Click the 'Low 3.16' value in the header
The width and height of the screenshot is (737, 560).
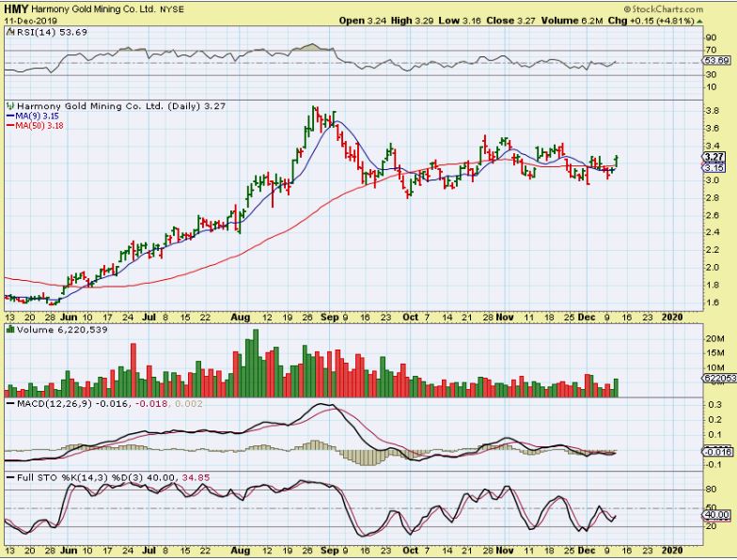[x=460, y=21]
